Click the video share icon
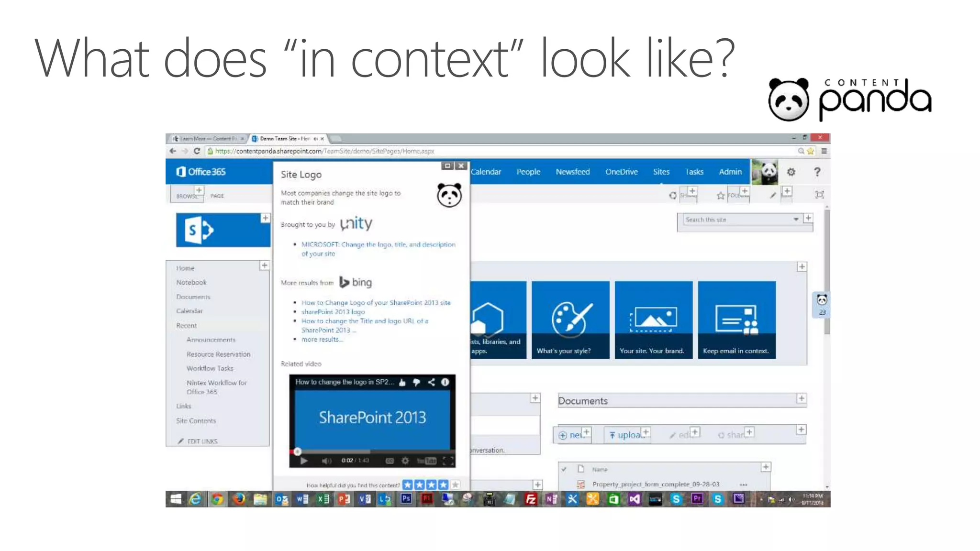Screen dimensions: 980x551 431,382
